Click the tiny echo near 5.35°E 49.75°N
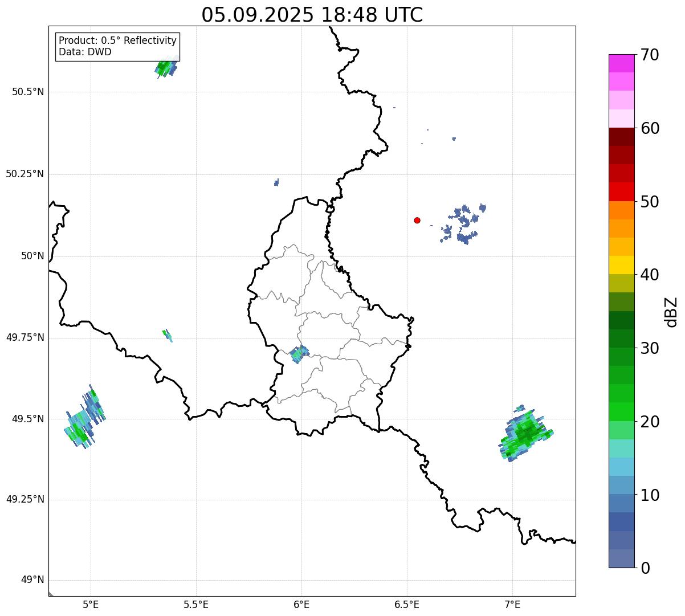685x616 pixels. pyautogui.click(x=168, y=334)
